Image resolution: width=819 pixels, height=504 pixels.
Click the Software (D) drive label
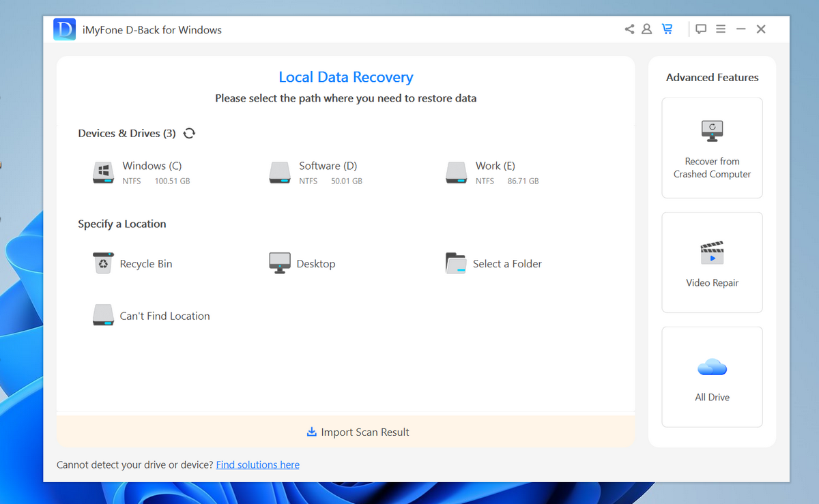pos(328,166)
